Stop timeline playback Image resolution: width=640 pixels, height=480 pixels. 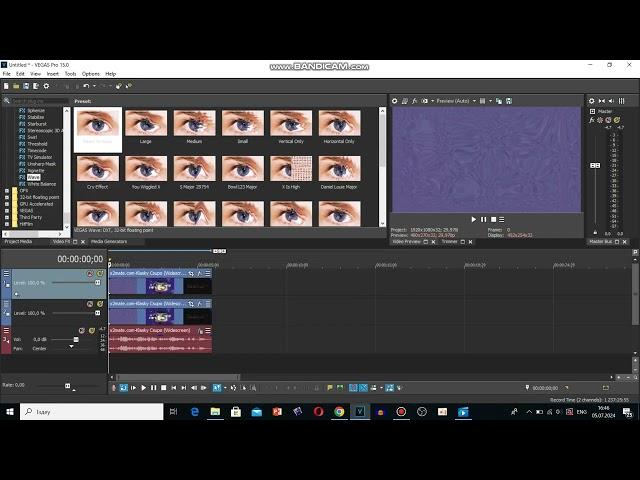pos(164,388)
